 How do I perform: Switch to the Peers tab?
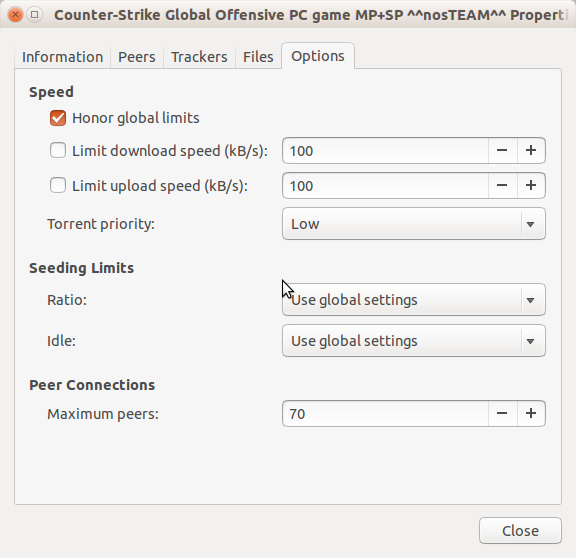tap(137, 57)
